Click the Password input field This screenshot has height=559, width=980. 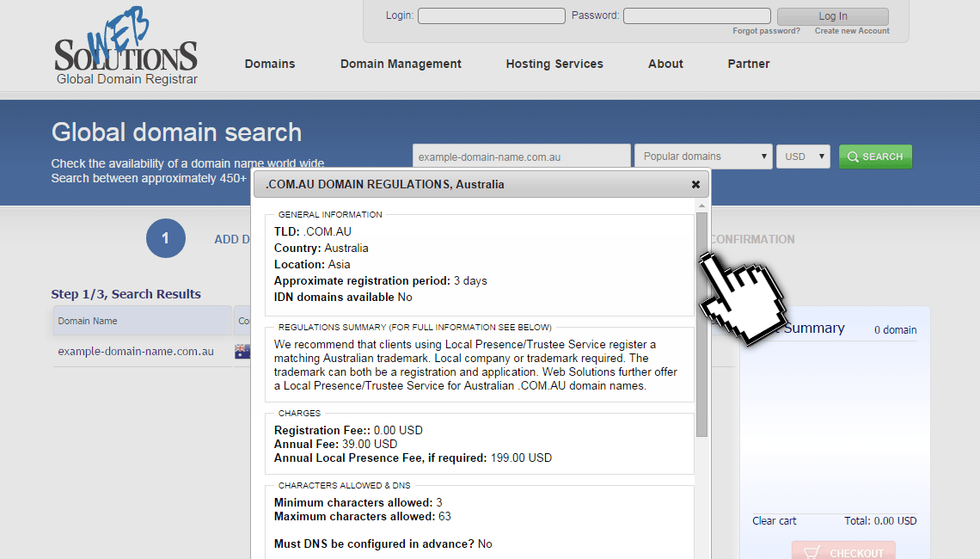pos(697,15)
